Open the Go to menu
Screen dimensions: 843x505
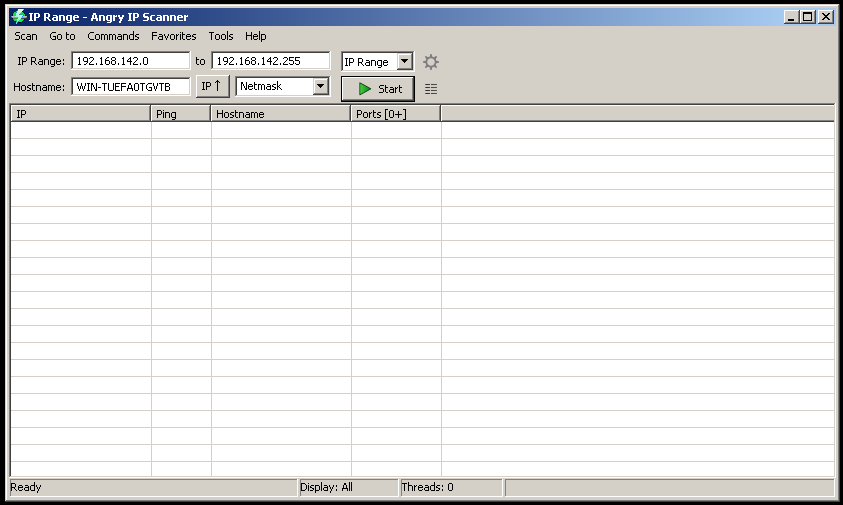pyautogui.click(x=62, y=36)
